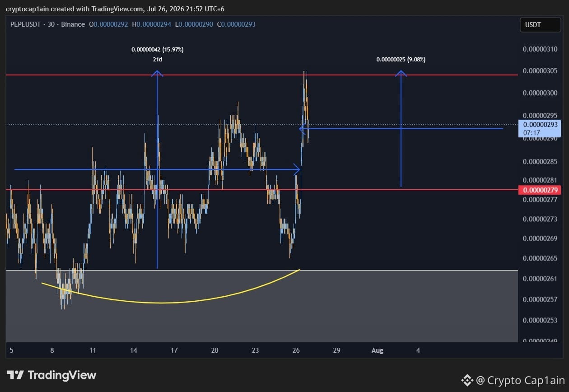Click the 0.00000305 price axis tick
This screenshot has height=392, width=569.
[x=540, y=71]
